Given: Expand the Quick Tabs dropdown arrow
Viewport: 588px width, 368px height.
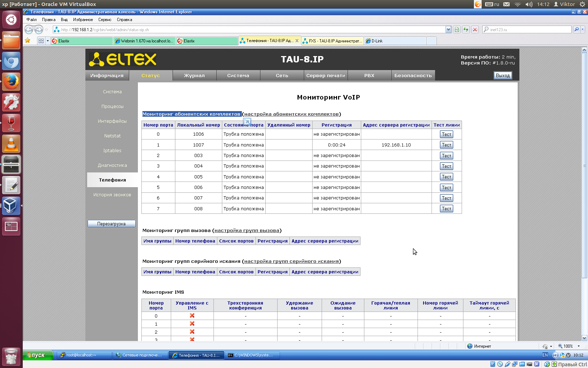Looking at the screenshot, I should (48, 41).
